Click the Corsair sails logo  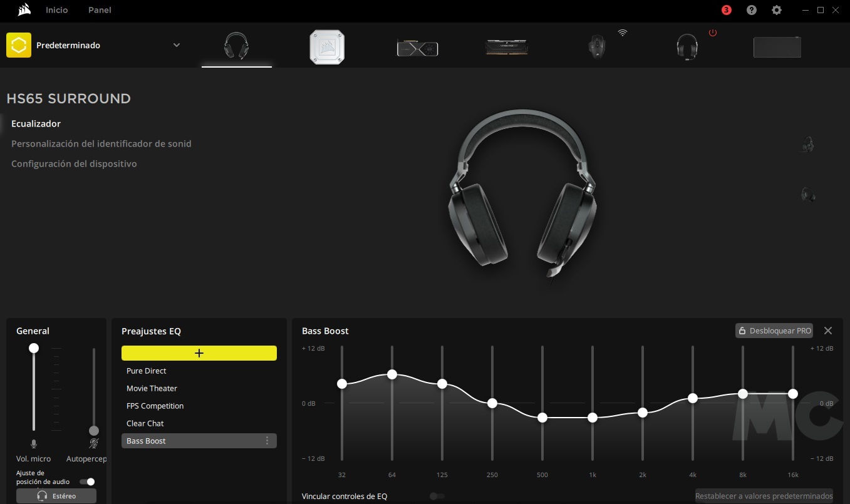point(24,10)
